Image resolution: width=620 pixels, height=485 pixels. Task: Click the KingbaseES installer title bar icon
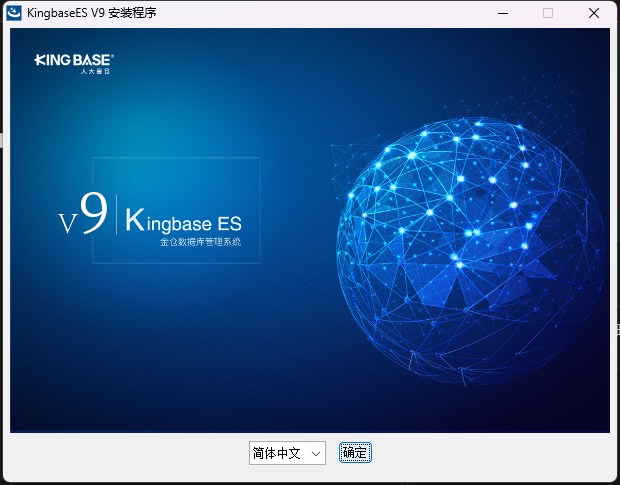point(15,13)
